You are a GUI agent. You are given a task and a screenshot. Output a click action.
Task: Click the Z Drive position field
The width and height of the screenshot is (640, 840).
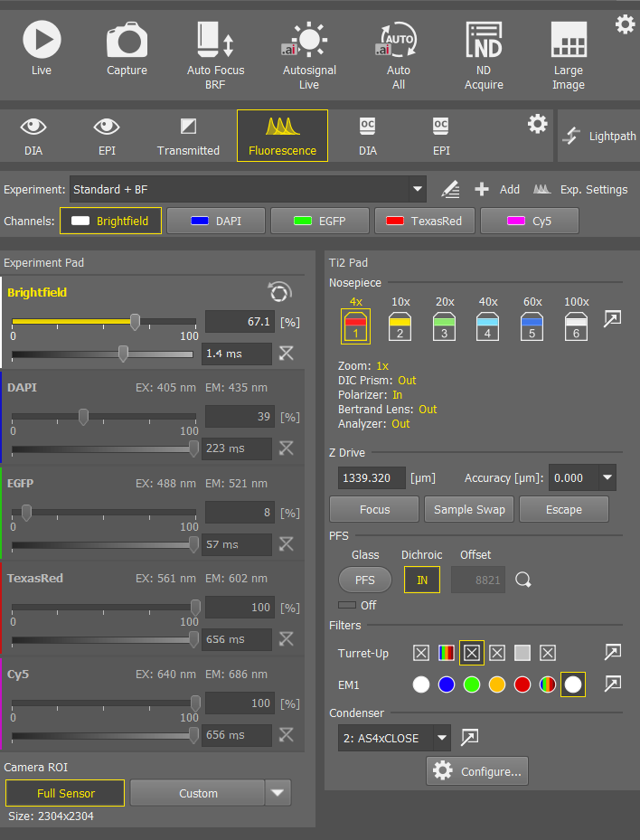[x=372, y=477]
